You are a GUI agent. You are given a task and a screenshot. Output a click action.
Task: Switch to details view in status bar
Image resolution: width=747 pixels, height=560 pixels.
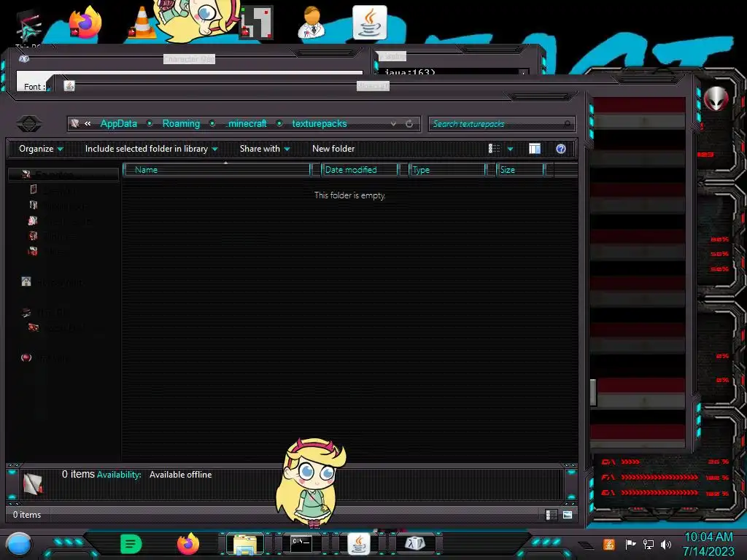tap(551, 515)
